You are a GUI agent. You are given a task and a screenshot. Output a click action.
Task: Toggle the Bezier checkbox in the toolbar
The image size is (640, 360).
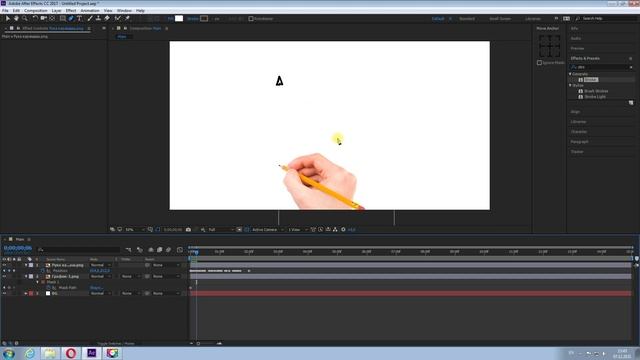point(251,18)
